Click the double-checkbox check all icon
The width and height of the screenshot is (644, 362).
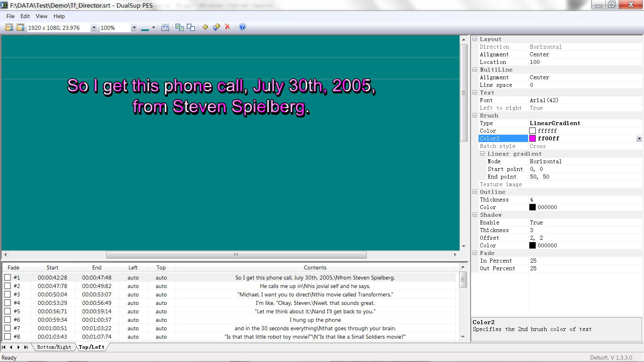click(180, 27)
